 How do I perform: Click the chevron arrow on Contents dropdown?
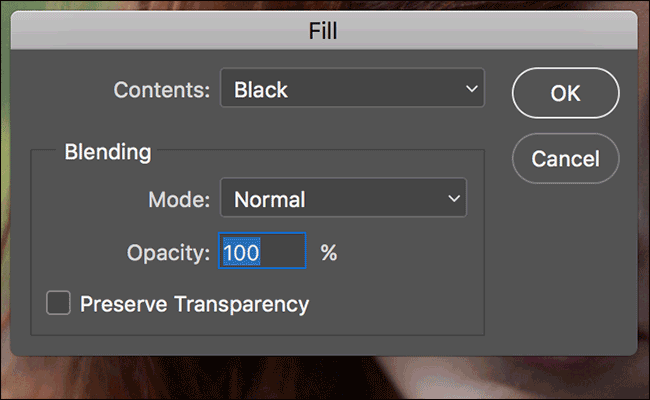click(472, 89)
